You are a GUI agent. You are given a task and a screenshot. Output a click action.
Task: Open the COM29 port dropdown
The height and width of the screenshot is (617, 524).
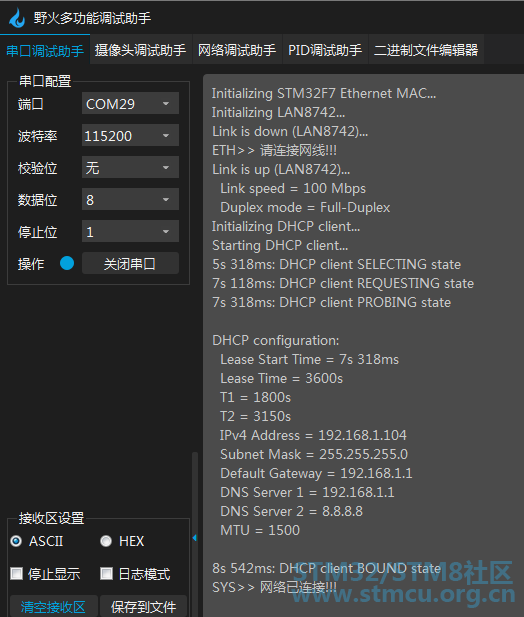pos(130,103)
